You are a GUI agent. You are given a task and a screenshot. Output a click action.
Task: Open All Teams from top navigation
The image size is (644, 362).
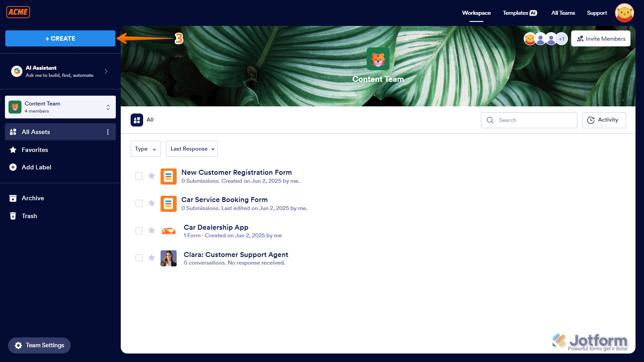point(563,13)
